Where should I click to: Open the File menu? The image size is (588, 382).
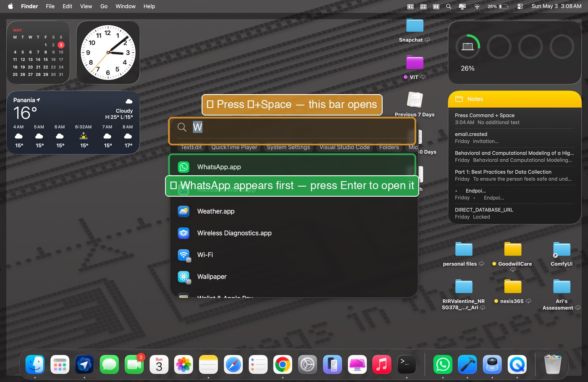click(50, 6)
